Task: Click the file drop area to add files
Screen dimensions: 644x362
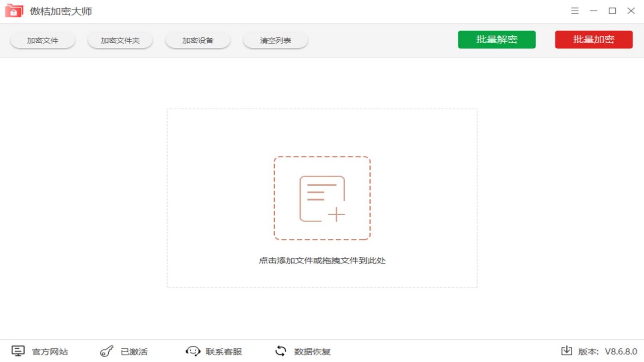Action: [x=322, y=261]
